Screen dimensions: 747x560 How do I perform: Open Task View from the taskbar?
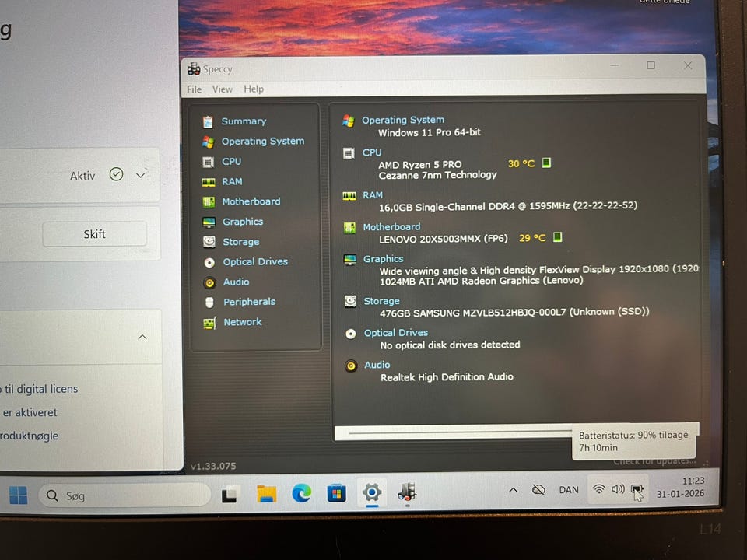pos(229,495)
